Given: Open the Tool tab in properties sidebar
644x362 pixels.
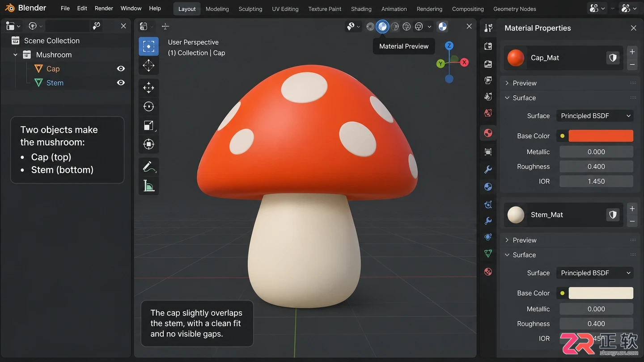Looking at the screenshot, I should (488, 28).
